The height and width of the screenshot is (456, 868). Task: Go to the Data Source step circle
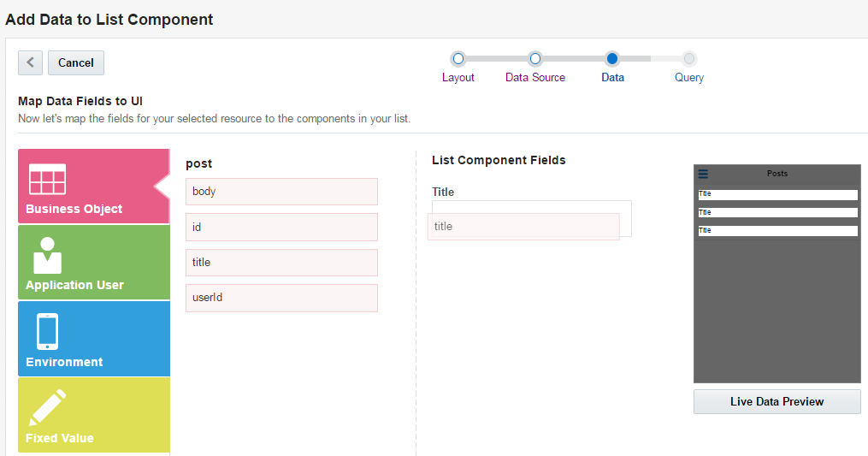pos(535,59)
